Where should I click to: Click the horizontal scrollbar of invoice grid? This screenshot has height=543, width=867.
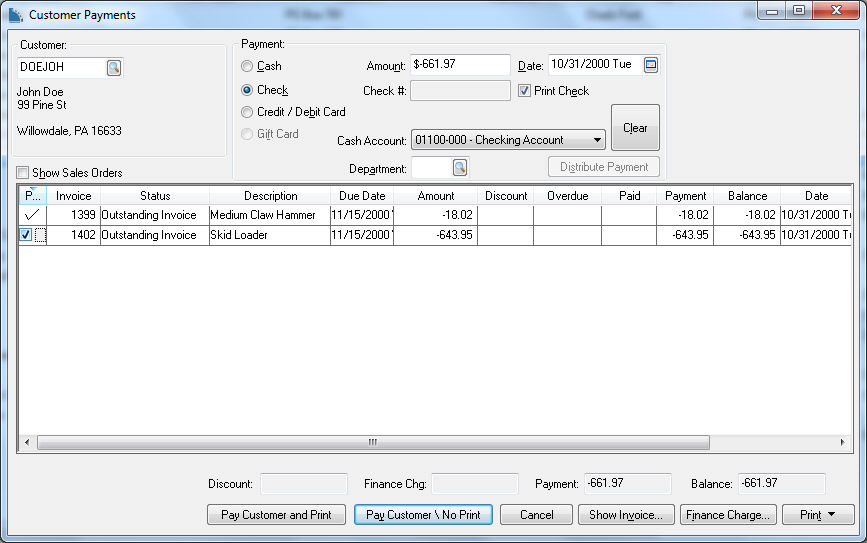coord(372,442)
